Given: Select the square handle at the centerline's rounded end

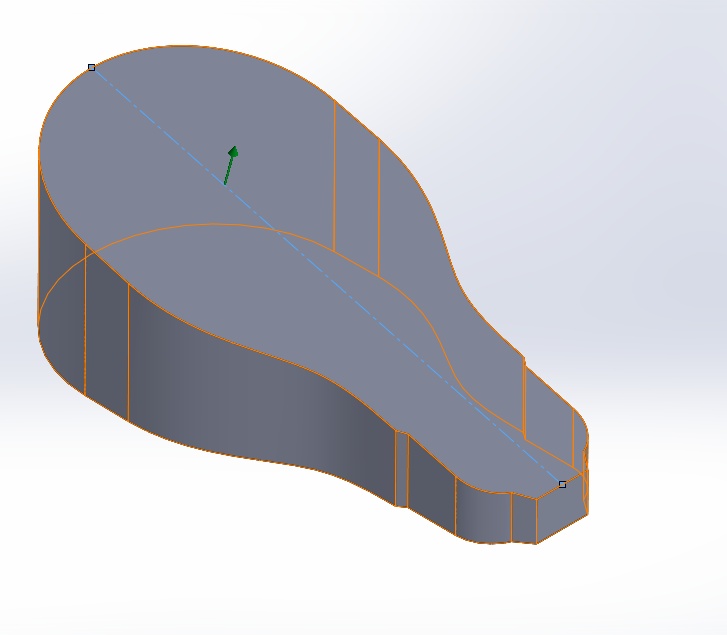Looking at the screenshot, I should [91, 68].
